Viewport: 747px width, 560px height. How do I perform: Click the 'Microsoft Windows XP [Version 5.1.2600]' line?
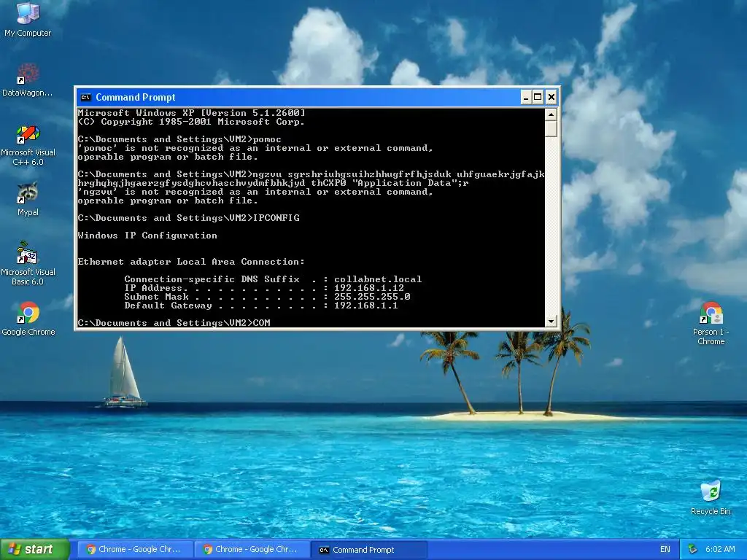click(x=192, y=113)
